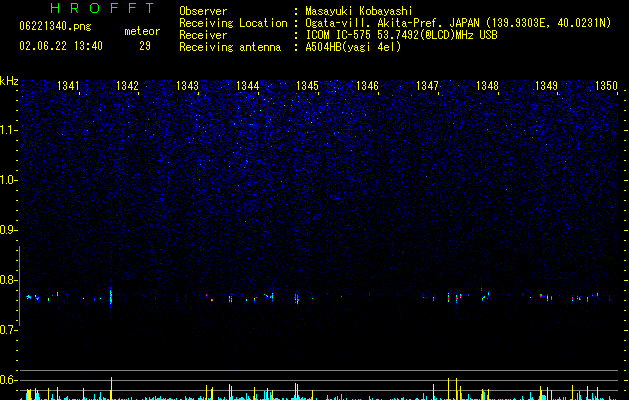629x400 pixels.
Task: Click the 0.9 kHz frequency axis label
Action: pos(9,230)
